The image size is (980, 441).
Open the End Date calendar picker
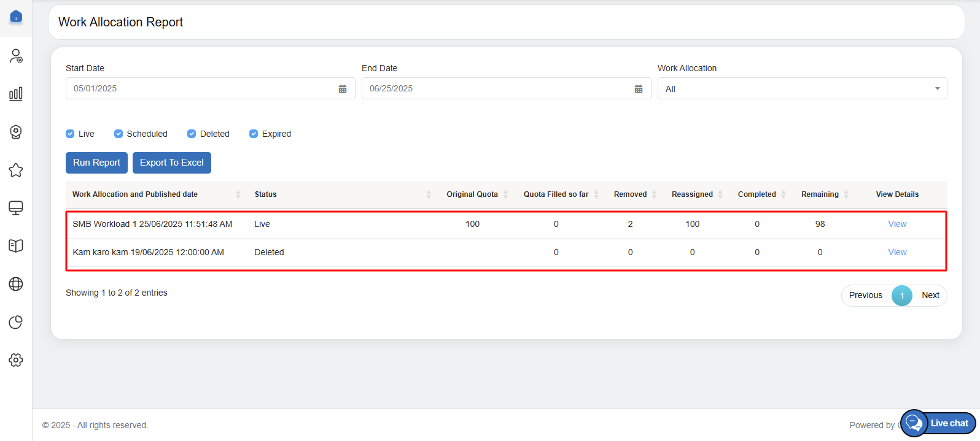(x=639, y=89)
